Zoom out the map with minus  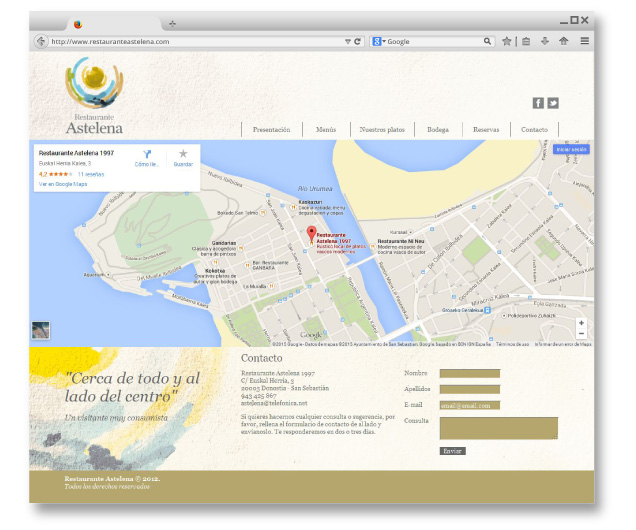click(x=581, y=334)
